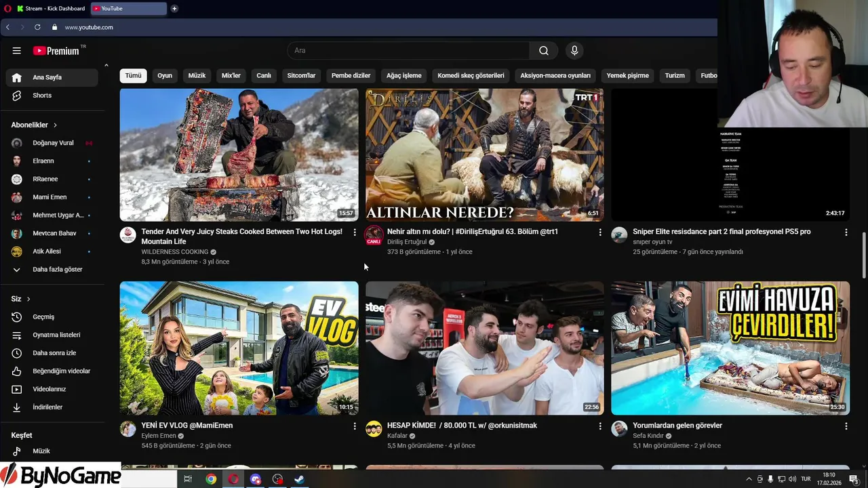This screenshot has width=868, height=488.
Task: Open Chrome from the taskbar
Action: (x=211, y=479)
